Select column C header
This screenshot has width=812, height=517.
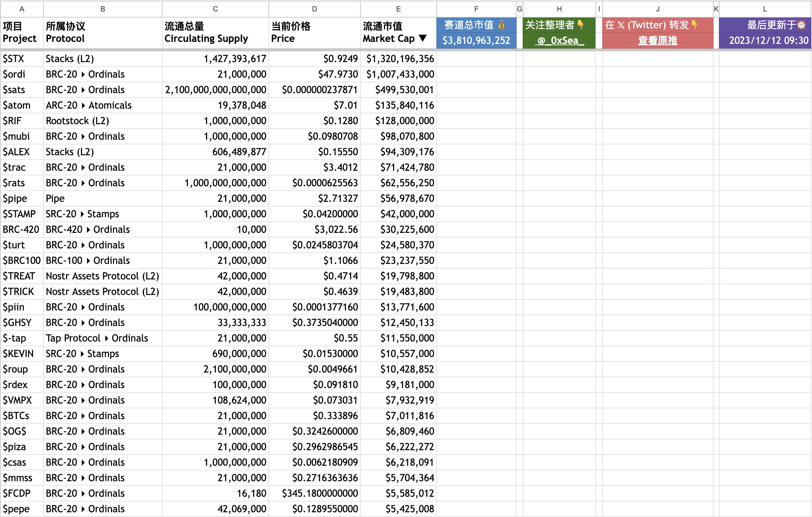point(215,9)
